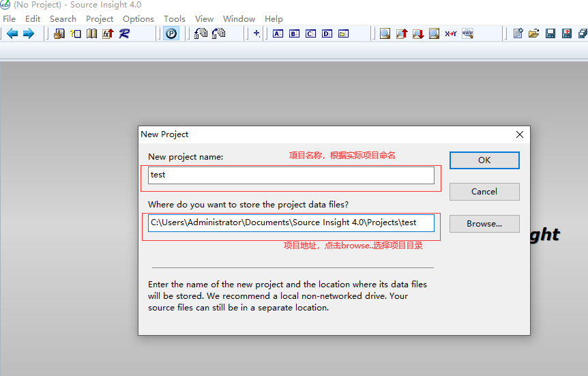This screenshot has height=376, width=588.
Task: Confirm New Project with OK button
Action: tap(484, 160)
